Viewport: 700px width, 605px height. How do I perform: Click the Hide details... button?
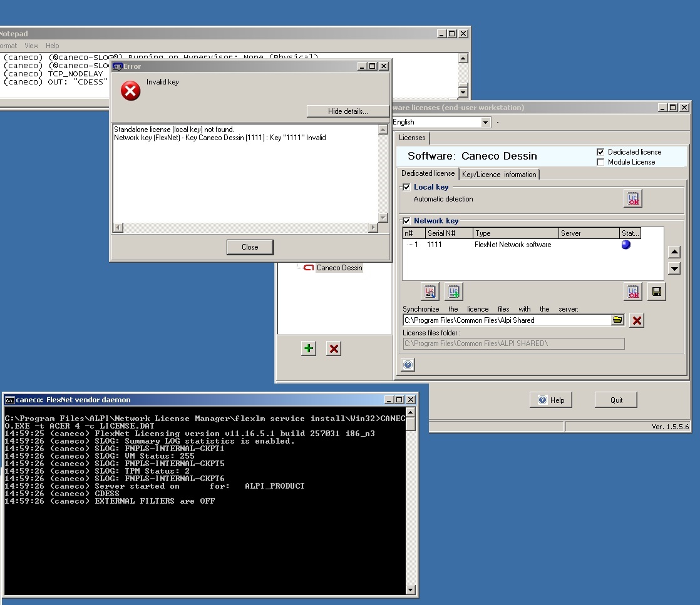click(x=347, y=111)
